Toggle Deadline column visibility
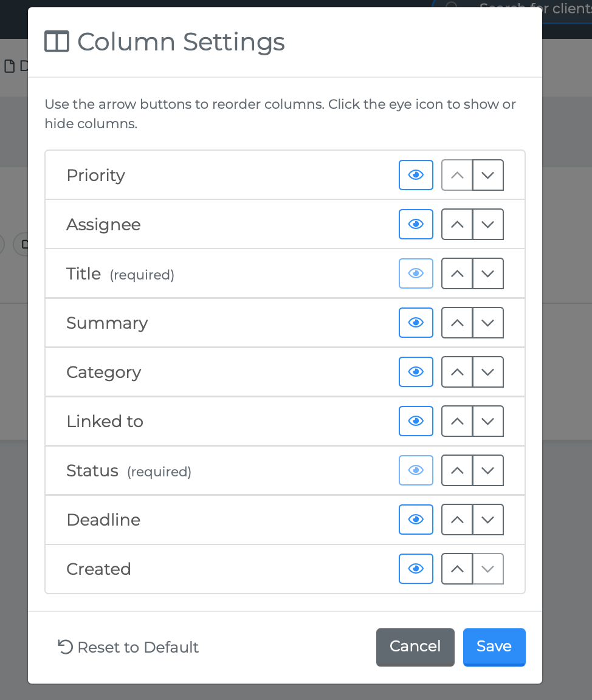This screenshot has width=592, height=700. click(416, 520)
